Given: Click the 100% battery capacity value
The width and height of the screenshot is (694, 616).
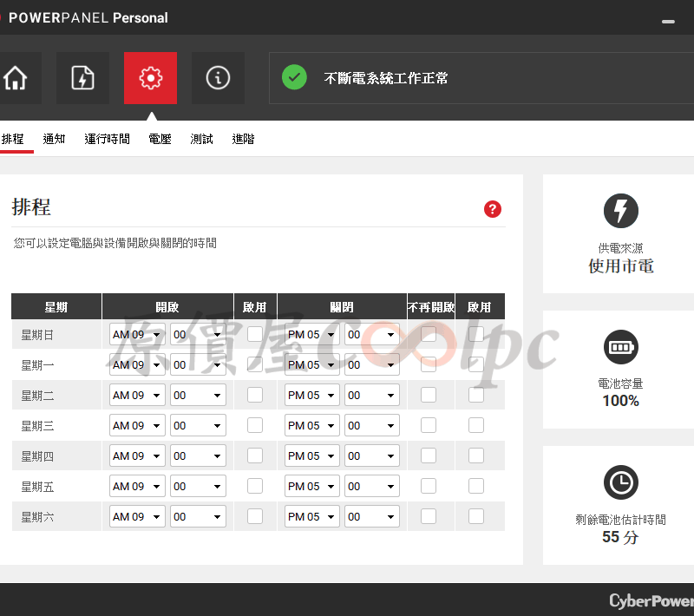Looking at the screenshot, I should pos(621,401).
